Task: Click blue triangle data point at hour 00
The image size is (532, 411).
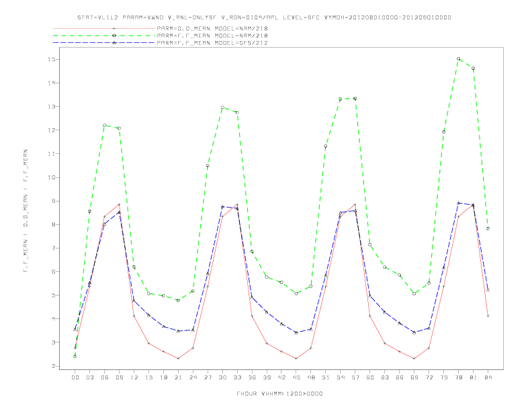Action: (x=75, y=329)
